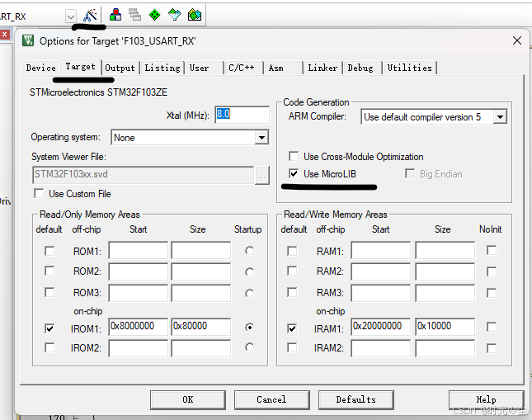Open the Linker tab

click(x=322, y=68)
